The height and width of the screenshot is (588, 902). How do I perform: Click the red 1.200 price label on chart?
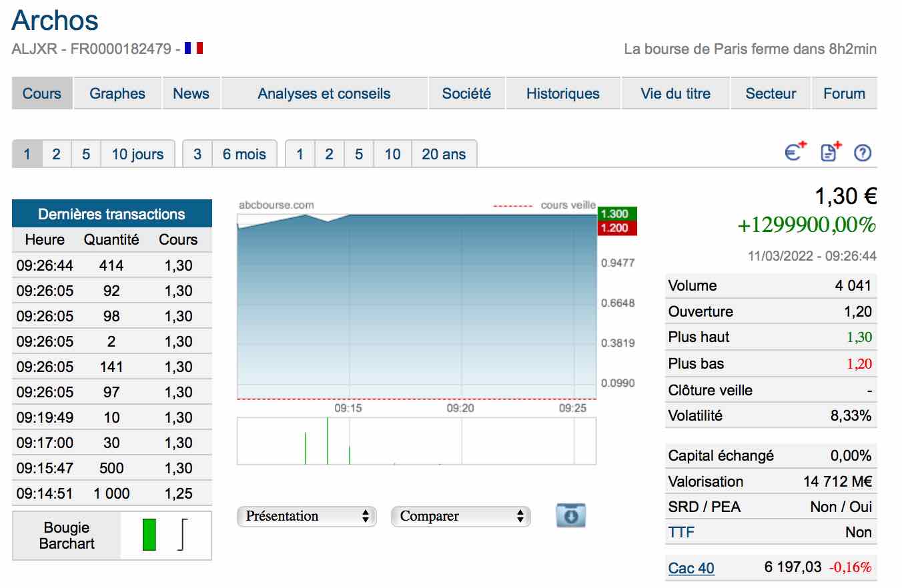click(x=617, y=227)
